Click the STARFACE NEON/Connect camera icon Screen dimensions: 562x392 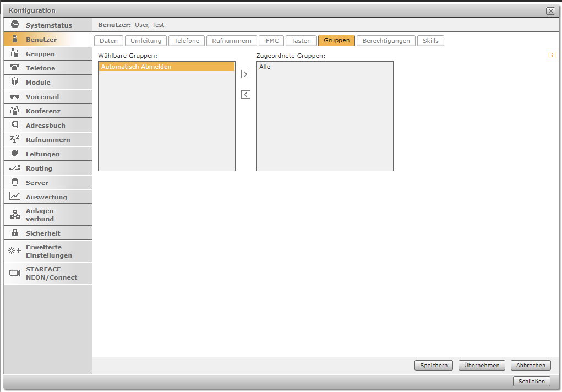pyautogui.click(x=15, y=273)
